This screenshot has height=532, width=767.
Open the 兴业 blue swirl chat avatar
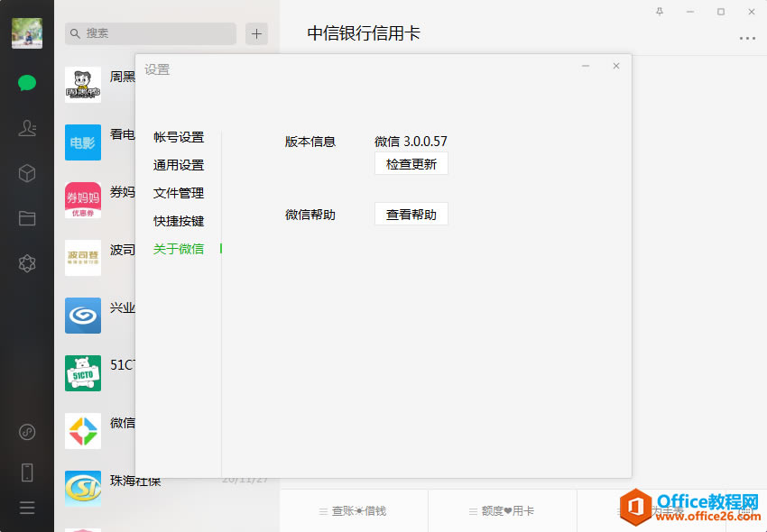click(83, 316)
